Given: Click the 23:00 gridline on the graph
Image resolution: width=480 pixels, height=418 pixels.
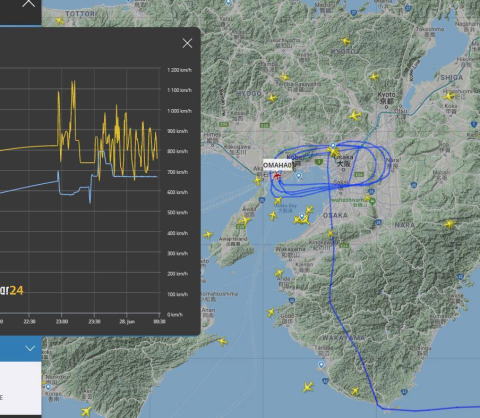Looking at the screenshot, I should [x=61, y=192].
